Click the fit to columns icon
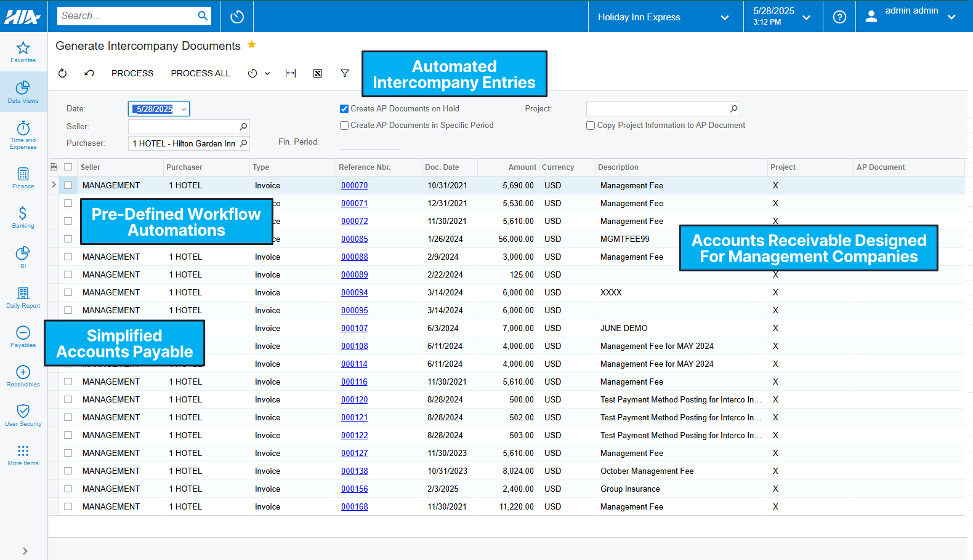The height and width of the screenshot is (560, 973). pyautogui.click(x=291, y=73)
